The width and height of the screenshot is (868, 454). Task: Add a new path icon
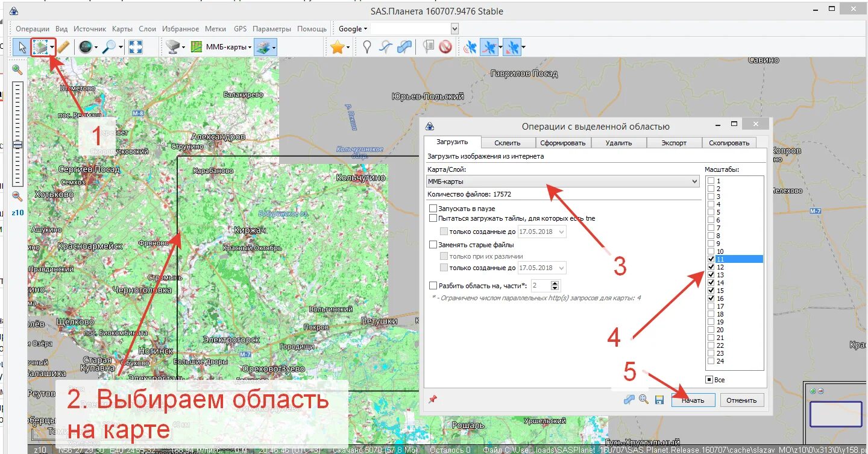tap(386, 47)
